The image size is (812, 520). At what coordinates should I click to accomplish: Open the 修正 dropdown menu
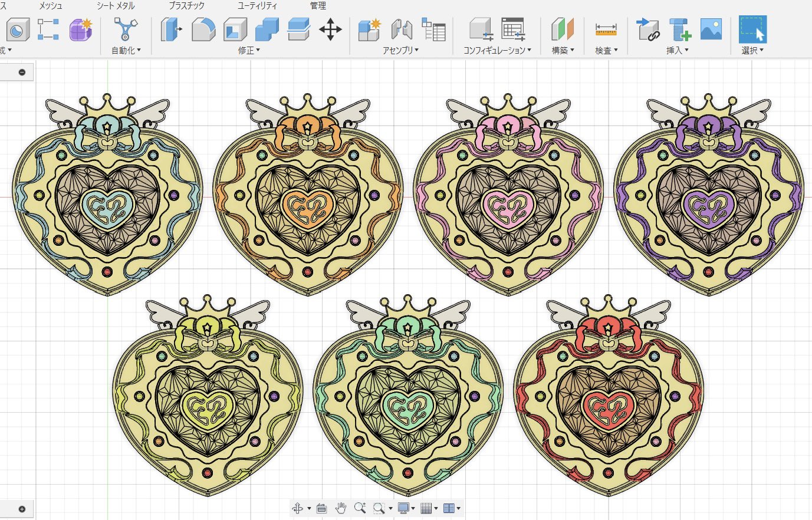tap(249, 51)
